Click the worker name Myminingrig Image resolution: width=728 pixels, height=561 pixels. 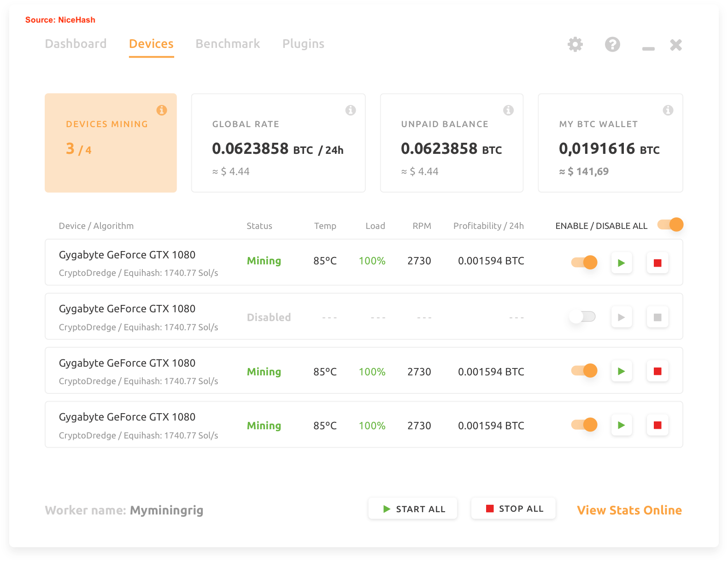166,511
